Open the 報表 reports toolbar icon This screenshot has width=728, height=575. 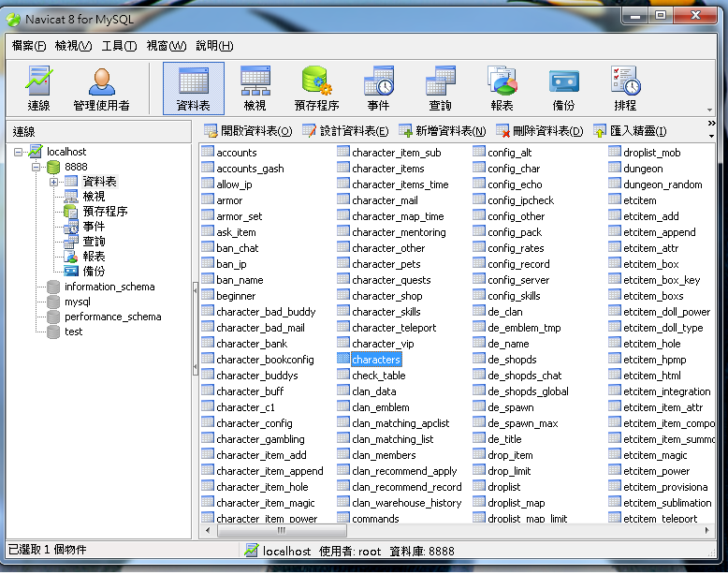[x=502, y=88]
